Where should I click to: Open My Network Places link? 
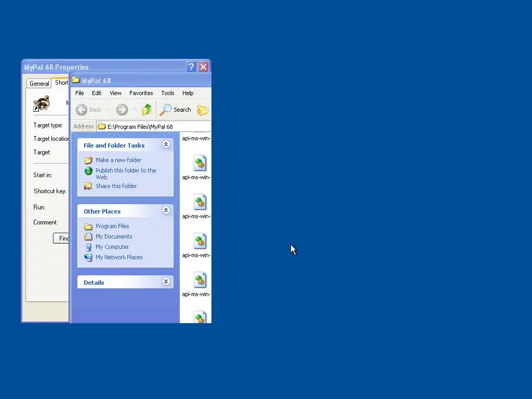coord(119,257)
